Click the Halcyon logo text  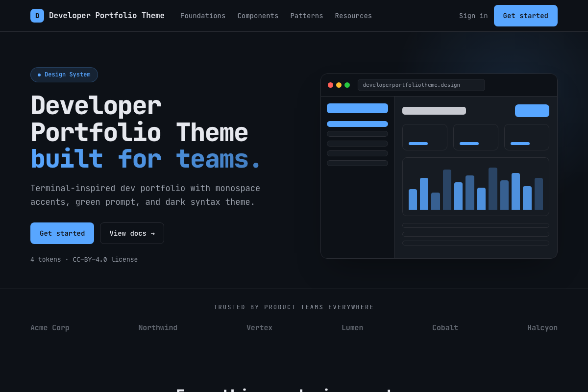pyautogui.click(x=542, y=328)
